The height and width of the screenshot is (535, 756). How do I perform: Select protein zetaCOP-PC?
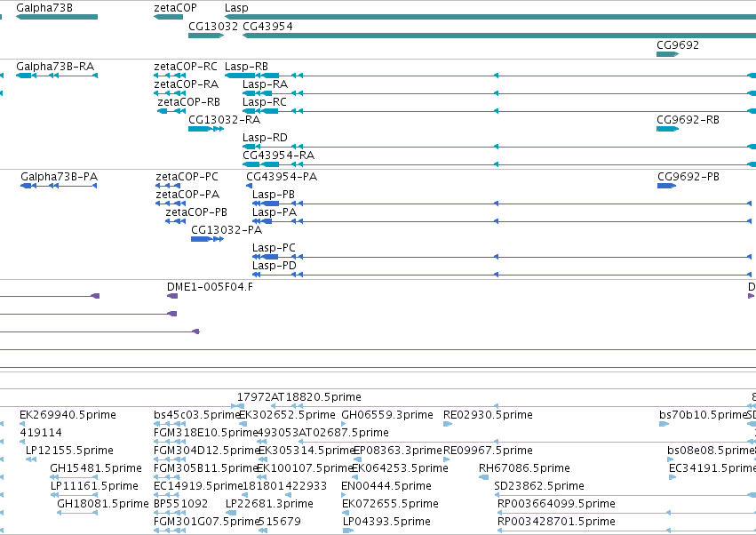click(168, 186)
